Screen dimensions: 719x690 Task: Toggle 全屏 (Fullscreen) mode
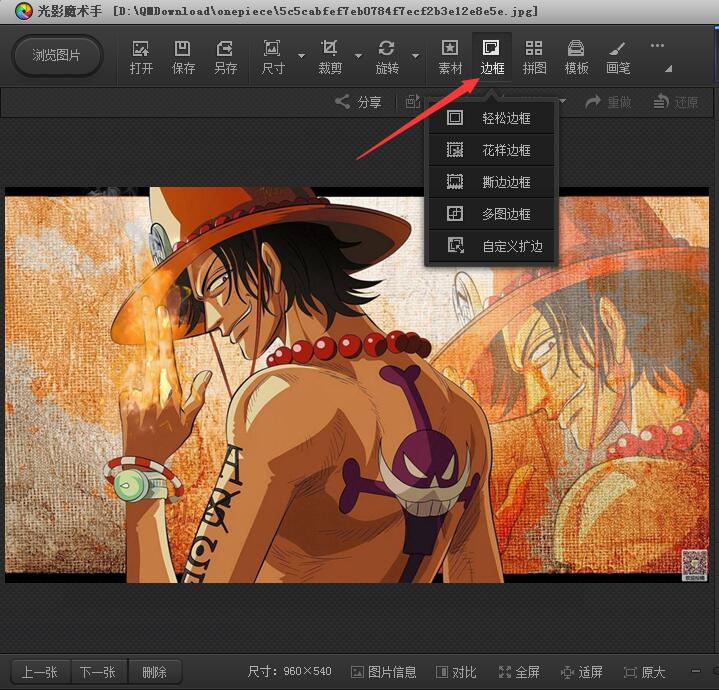tap(518, 672)
